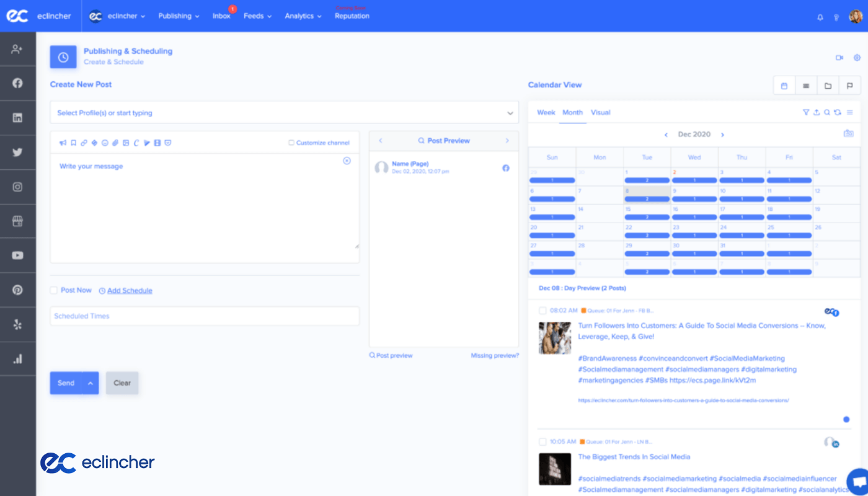Open the Google My Business storefront sidebar icon
The height and width of the screenshot is (496, 868).
(x=17, y=221)
